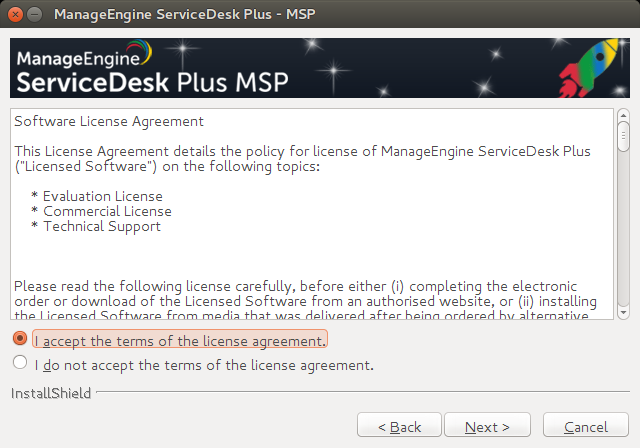
Task: Minimize the installer window
Action: [35, 15]
